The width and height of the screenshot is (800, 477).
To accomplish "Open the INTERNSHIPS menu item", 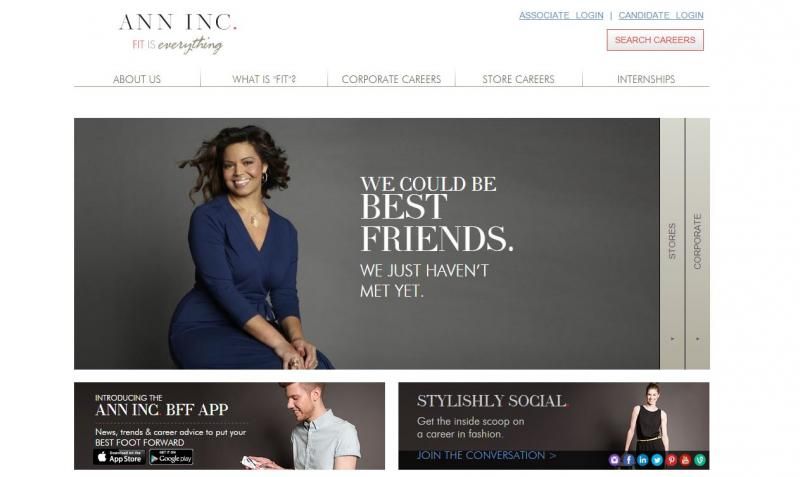I will point(646,79).
